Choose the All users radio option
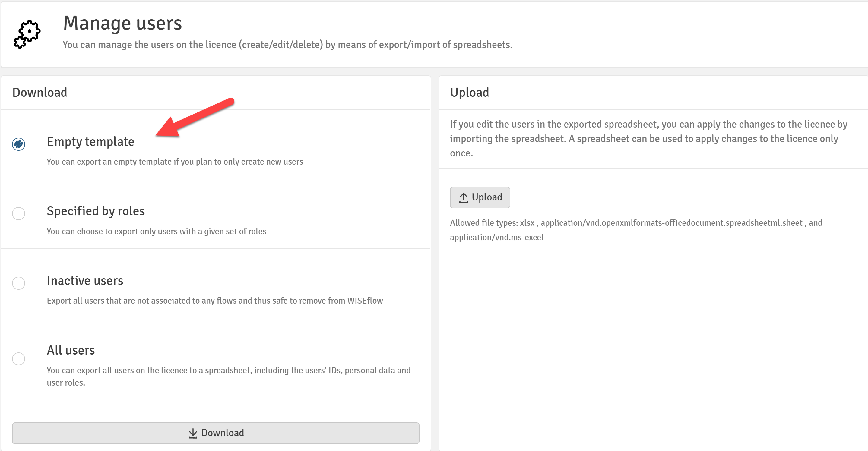Viewport: 868px width, 451px height. pos(18,359)
